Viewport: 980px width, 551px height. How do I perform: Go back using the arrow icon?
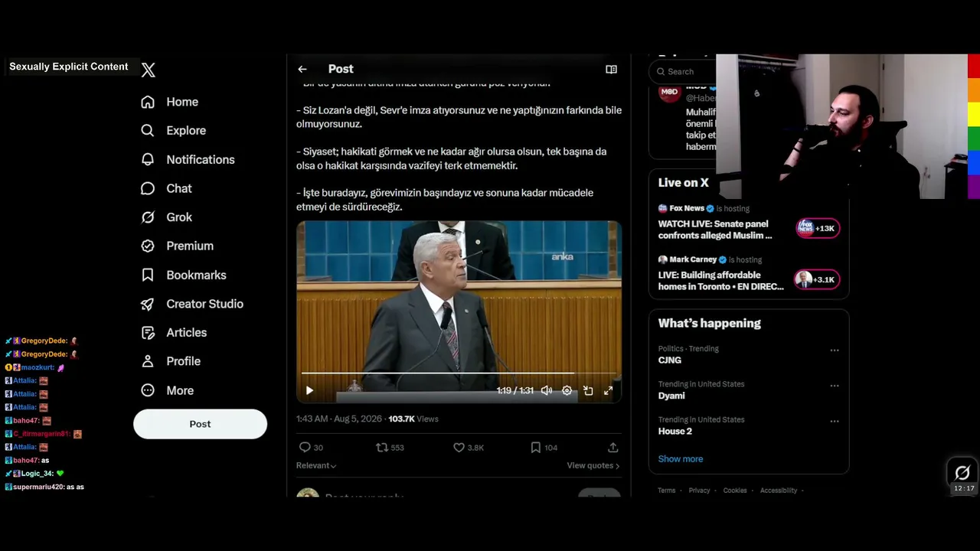(302, 69)
